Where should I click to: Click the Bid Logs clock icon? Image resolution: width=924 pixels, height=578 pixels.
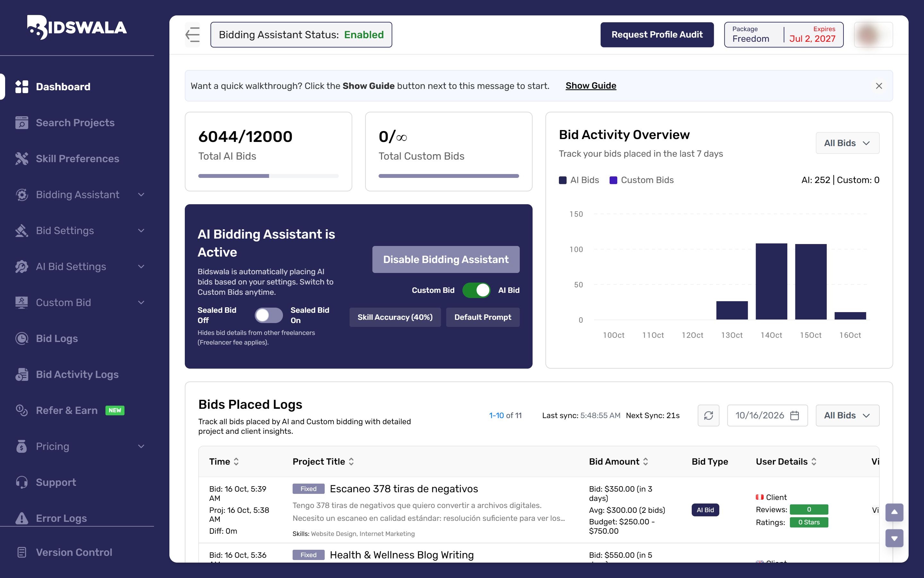tap(22, 338)
